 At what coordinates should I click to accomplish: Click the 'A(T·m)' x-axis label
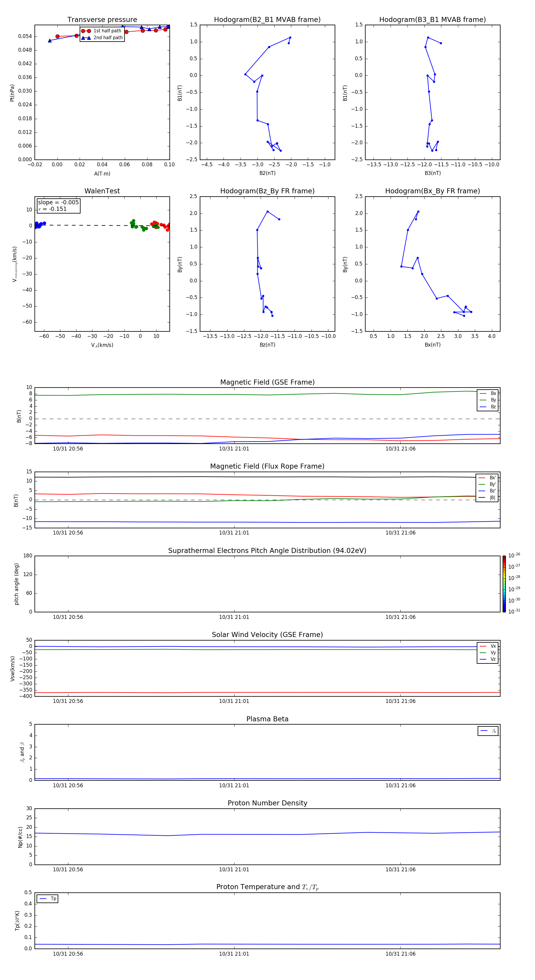tap(102, 174)
